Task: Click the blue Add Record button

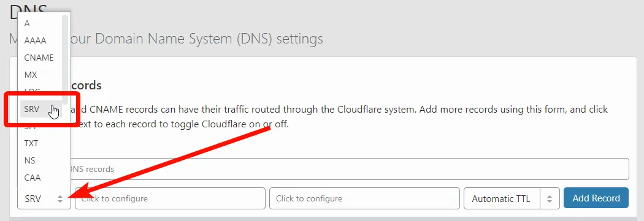Action: click(x=596, y=198)
